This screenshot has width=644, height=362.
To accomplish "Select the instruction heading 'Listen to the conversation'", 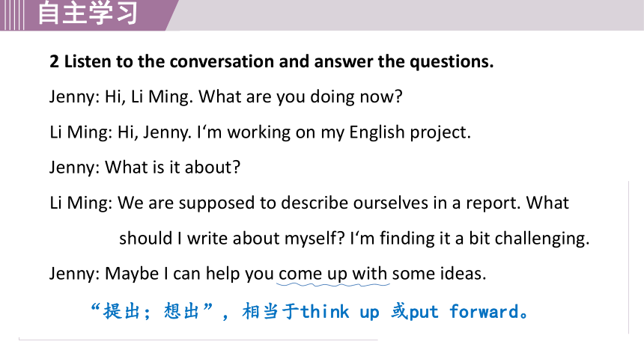I will click(x=272, y=61).
